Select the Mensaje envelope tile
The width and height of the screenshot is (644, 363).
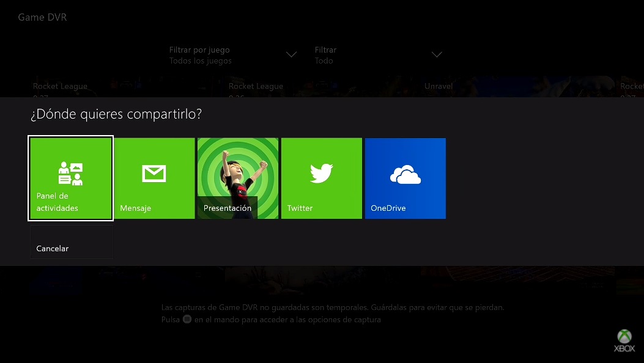pos(154,178)
